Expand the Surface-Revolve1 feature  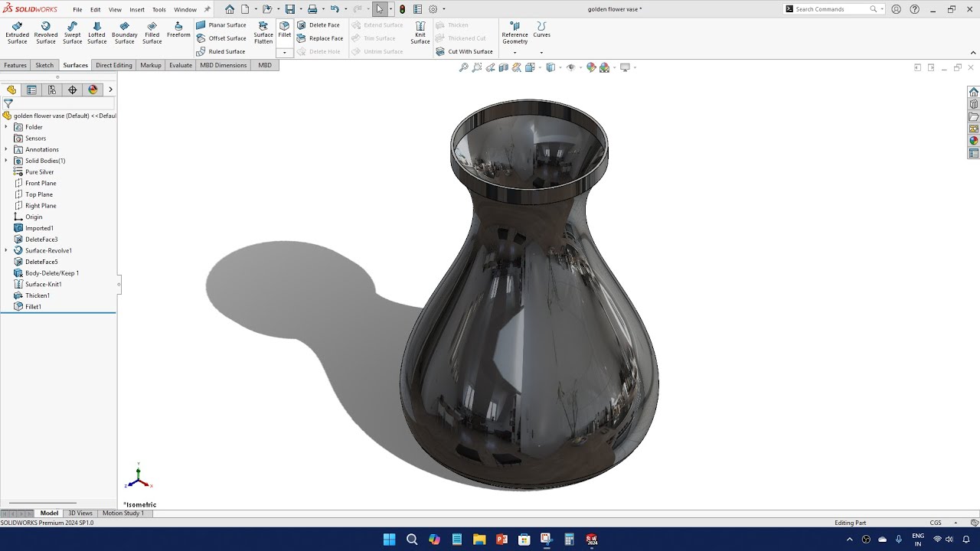6,250
